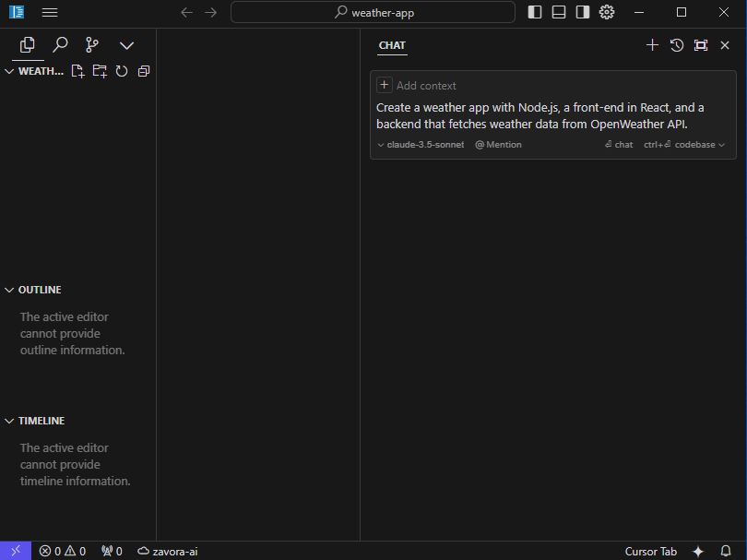
Task: Refresh the explorer file list
Action: 122,71
